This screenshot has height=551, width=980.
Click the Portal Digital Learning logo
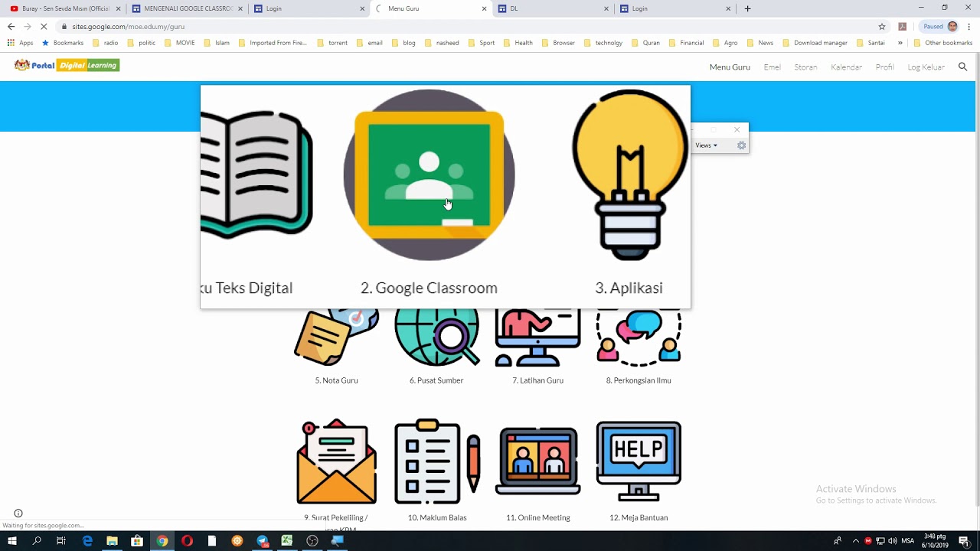(x=67, y=65)
